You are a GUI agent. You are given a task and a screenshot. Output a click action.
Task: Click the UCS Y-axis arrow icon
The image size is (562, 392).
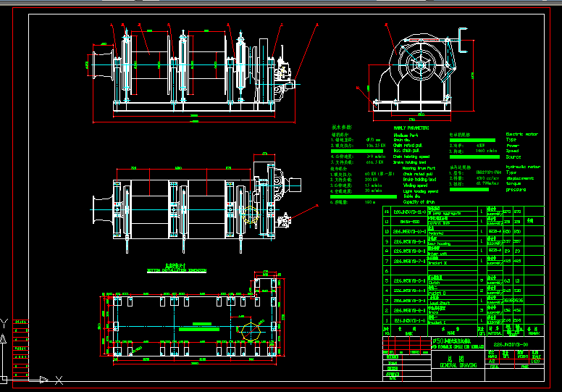[5, 321]
